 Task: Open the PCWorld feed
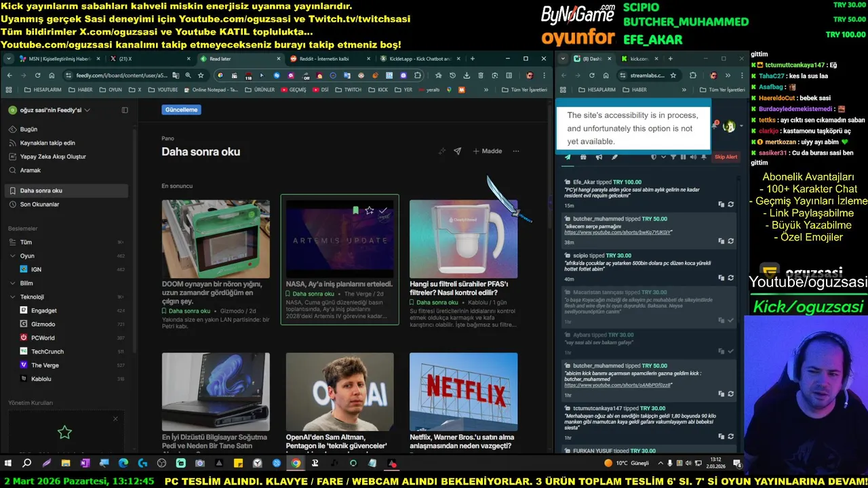(43, 338)
